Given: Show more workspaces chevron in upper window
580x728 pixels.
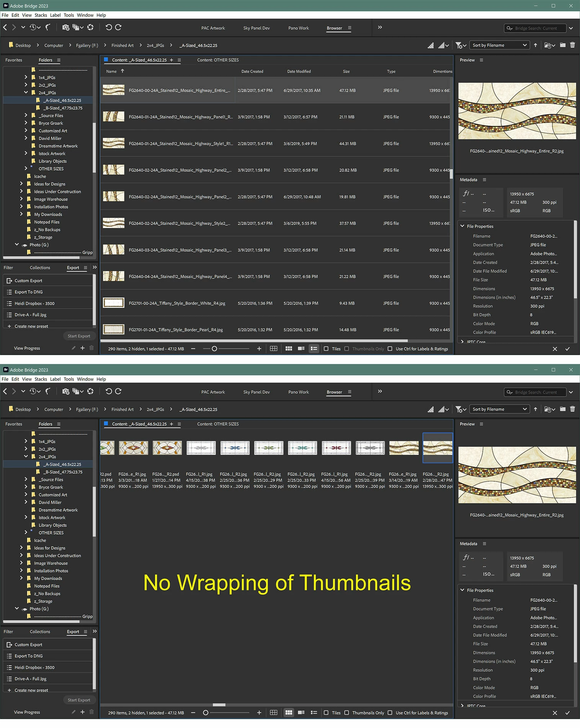Looking at the screenshot, I should 380,27.
